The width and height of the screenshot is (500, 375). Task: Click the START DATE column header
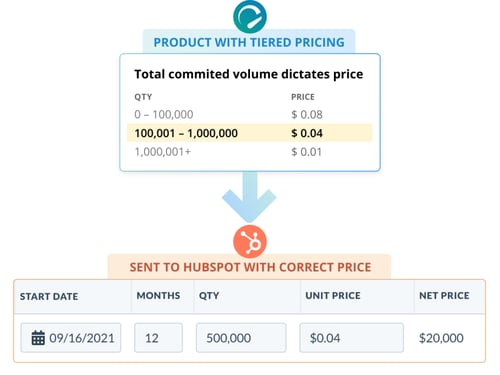(49, 296)
